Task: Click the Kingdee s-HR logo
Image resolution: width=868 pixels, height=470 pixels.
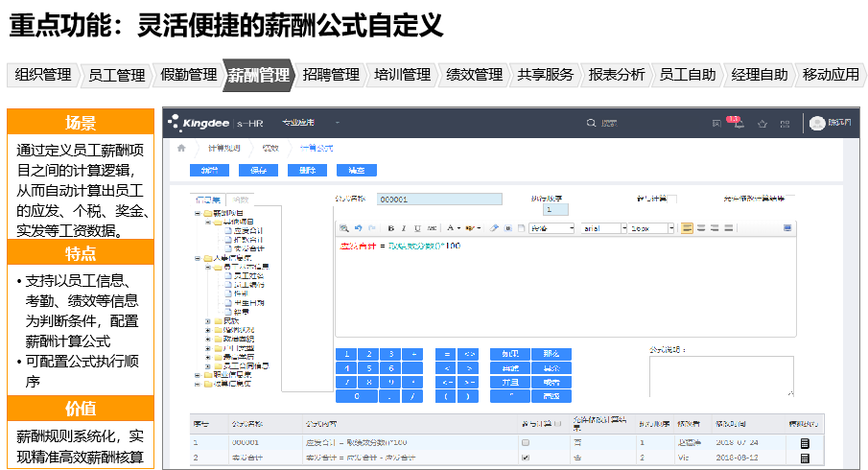Action: pos(216,123)
